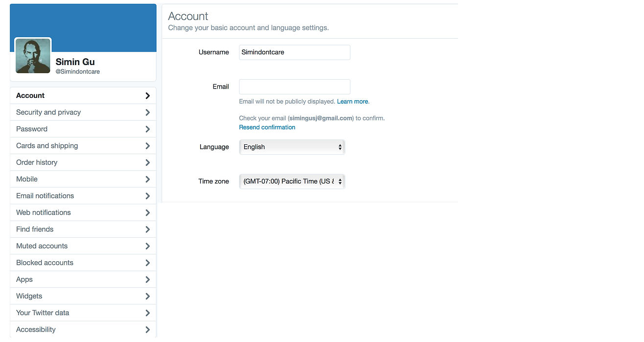Viewport: 644px width, 342px height.
Task: Click the chevron beside Apps
Action: coord(147,279)
